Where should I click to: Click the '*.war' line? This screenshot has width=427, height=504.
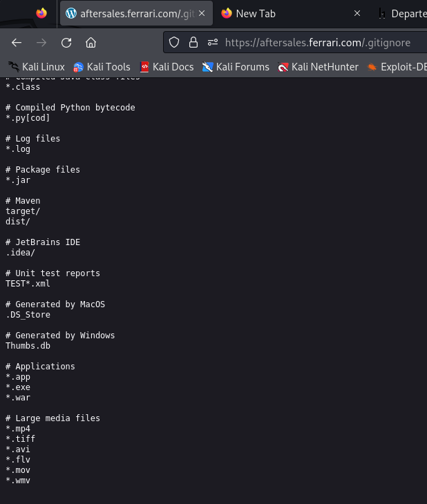click(18, 398)
